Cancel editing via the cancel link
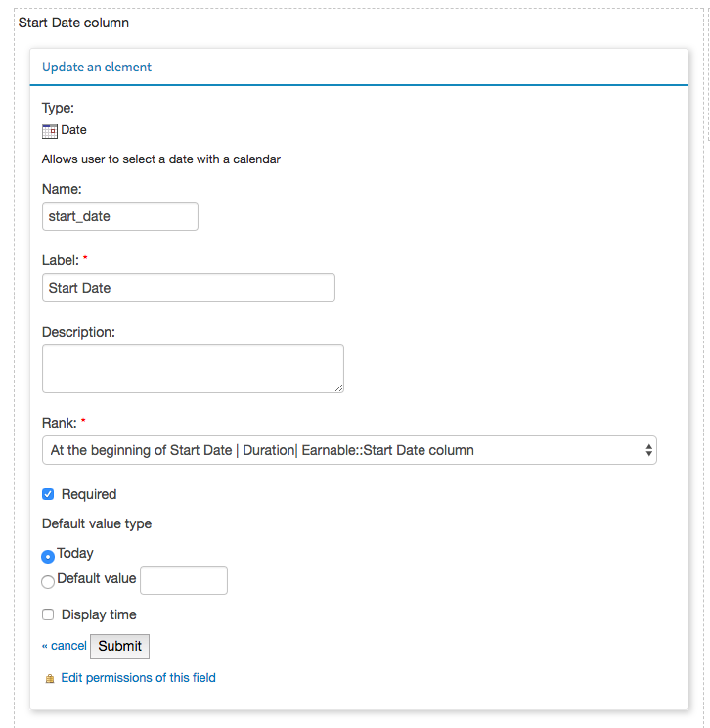This screenshot has height=728, width=710. 65,646
